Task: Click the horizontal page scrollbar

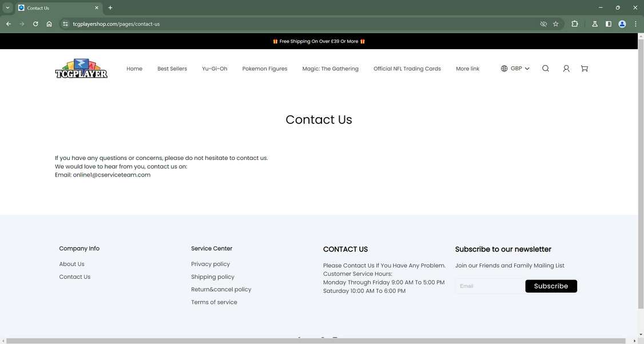Action: [x=316, y=341]
